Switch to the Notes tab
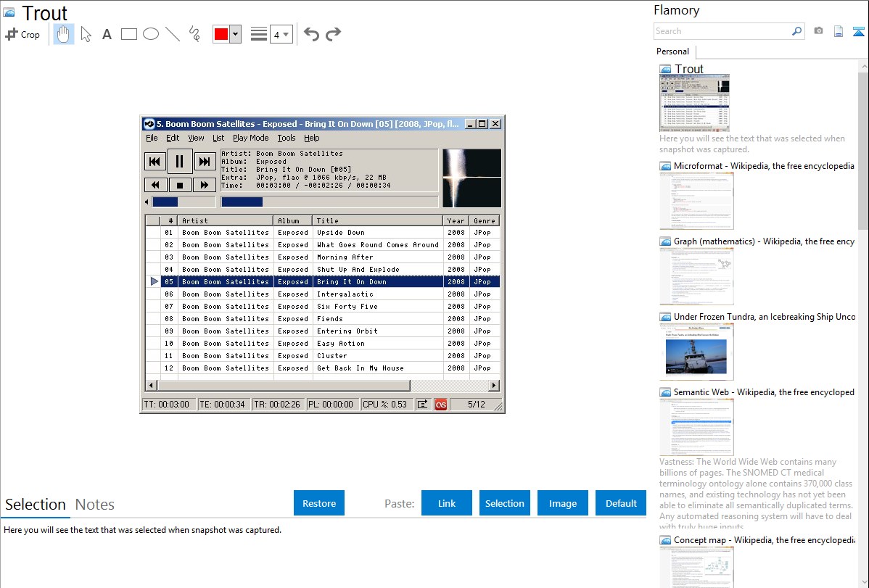869x588 pixels. coord(95,505)
